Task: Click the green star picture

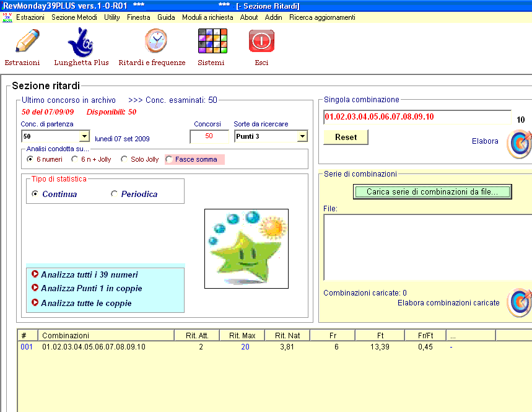Action: click(246, 249)
